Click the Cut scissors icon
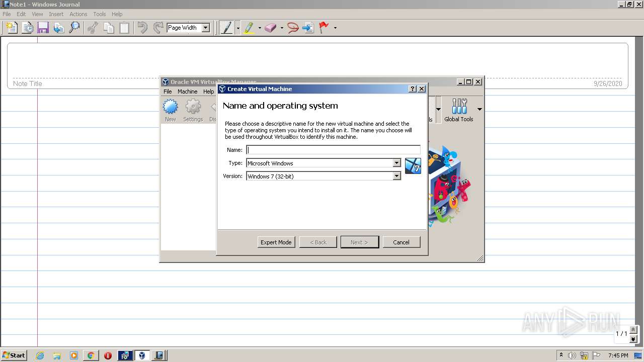 pos(93,28)
